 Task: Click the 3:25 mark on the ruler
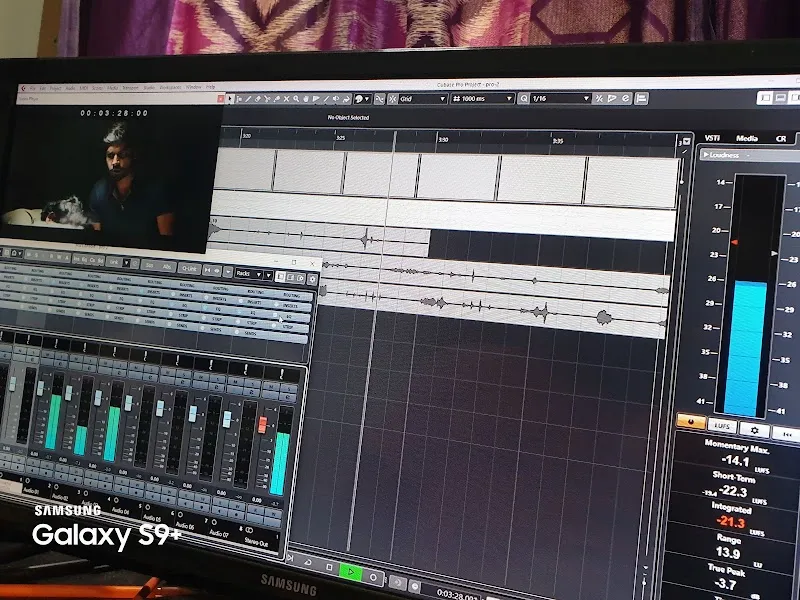(340, 138)
